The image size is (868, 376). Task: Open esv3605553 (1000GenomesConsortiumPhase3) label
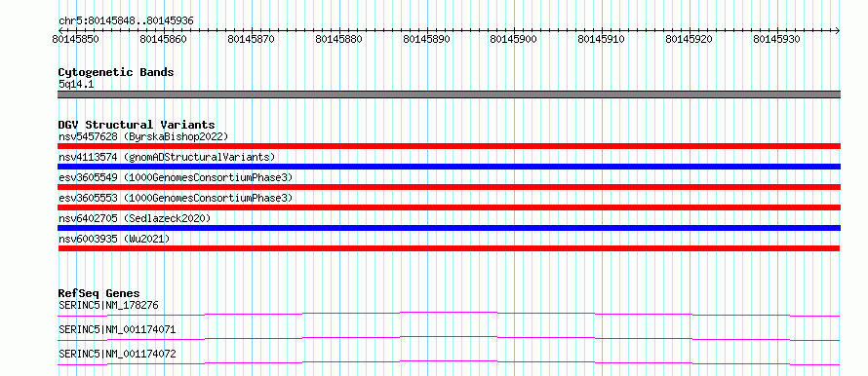click(x=176, y=198)
